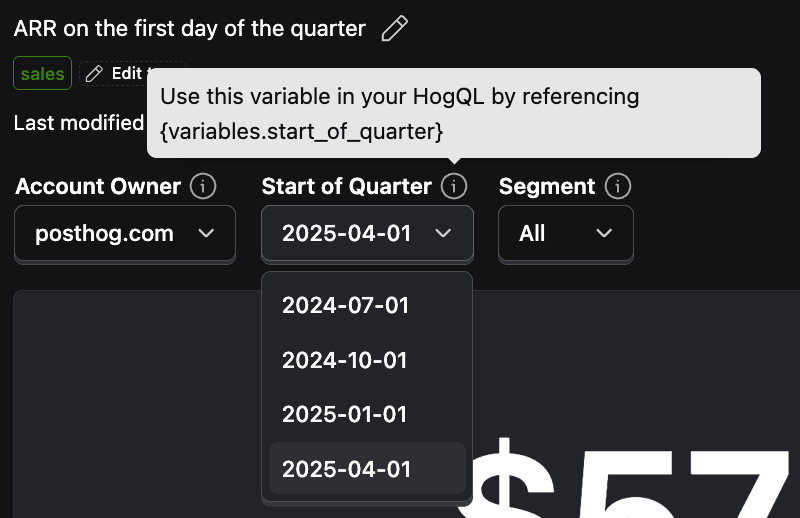The width and height of the screenshot is (800, 518).
Task: Click the pencil icon in the Edit tags button
Action: click(94, 73)
